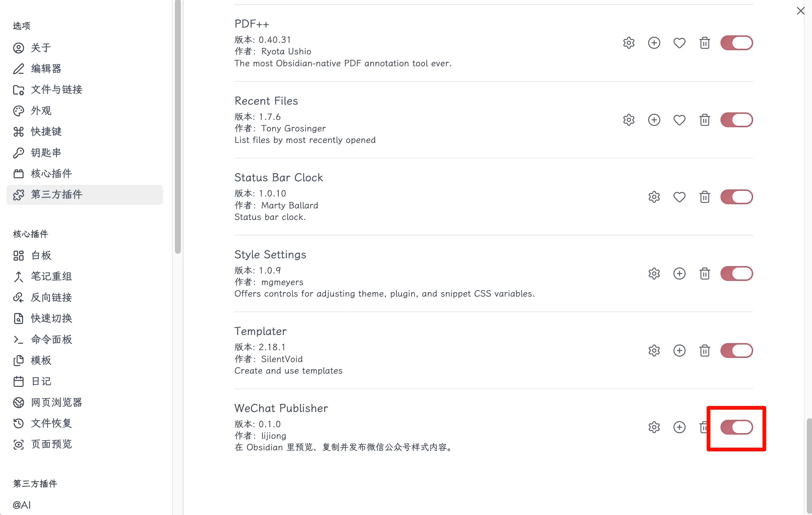812x515 pixels.
Task: Turn off the Style Settings toggle
Action: pos(736,274)
